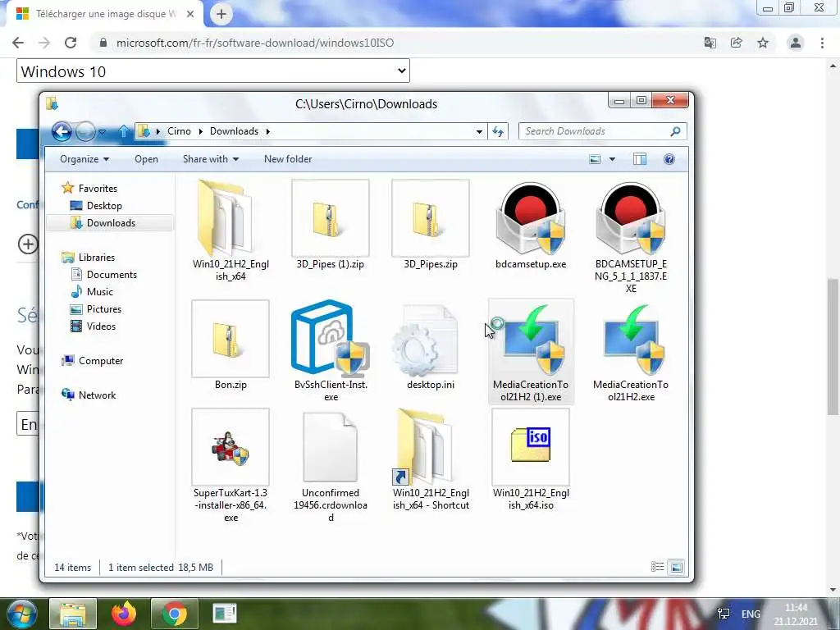Screen dimensions: 840x630
Task: Bookmark this page with the star icon
Action: coord(763,43)
